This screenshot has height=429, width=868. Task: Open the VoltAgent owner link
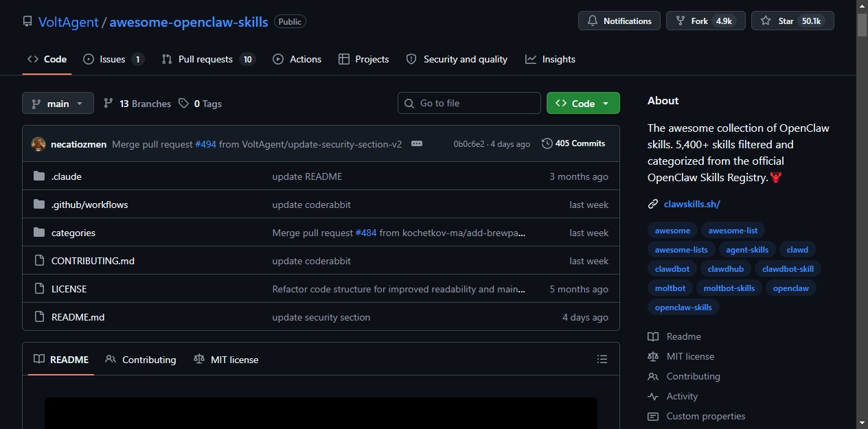(x=68, y=21)
